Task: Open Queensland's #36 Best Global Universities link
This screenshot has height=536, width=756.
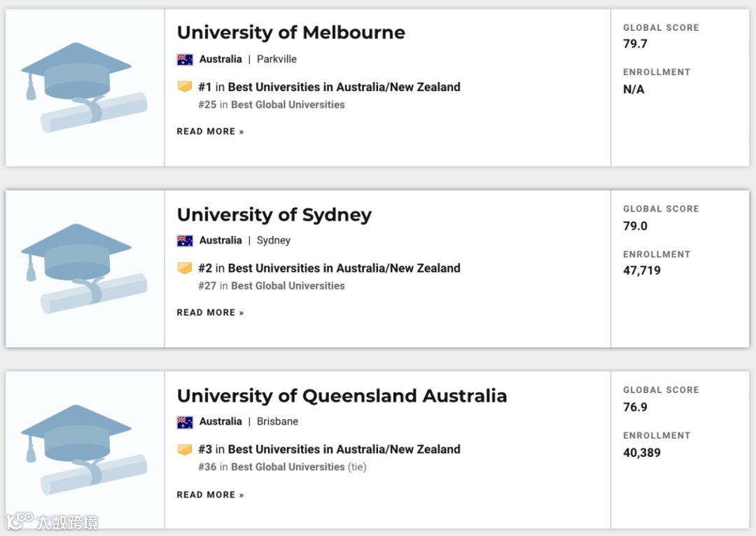Action: pyautogui.click(x=287, y=467)
